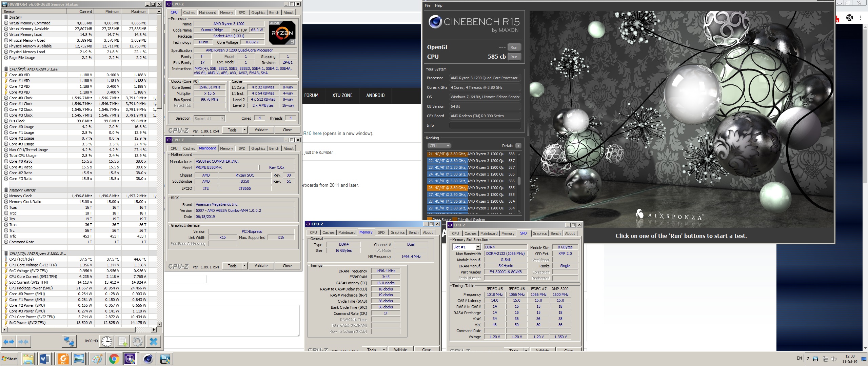The width and height of the screenshot is (868, 366).
Task: Open Chrome profile avatar
Action: point(850,18)
